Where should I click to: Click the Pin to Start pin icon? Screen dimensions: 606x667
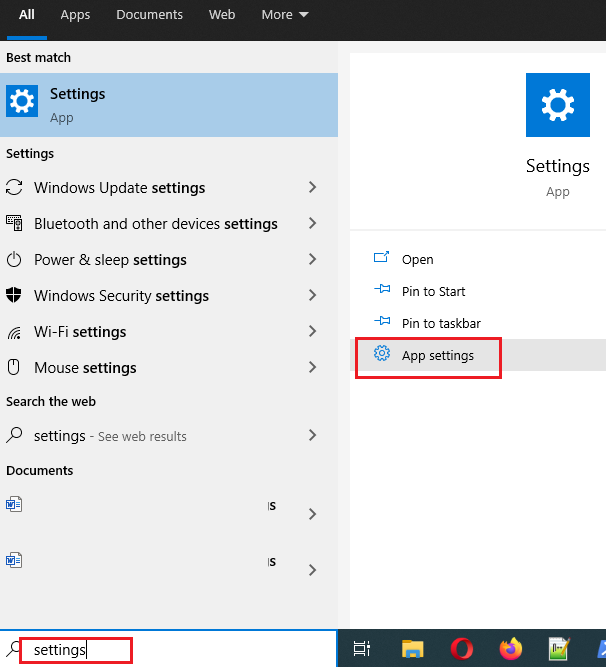click(382, 289)
